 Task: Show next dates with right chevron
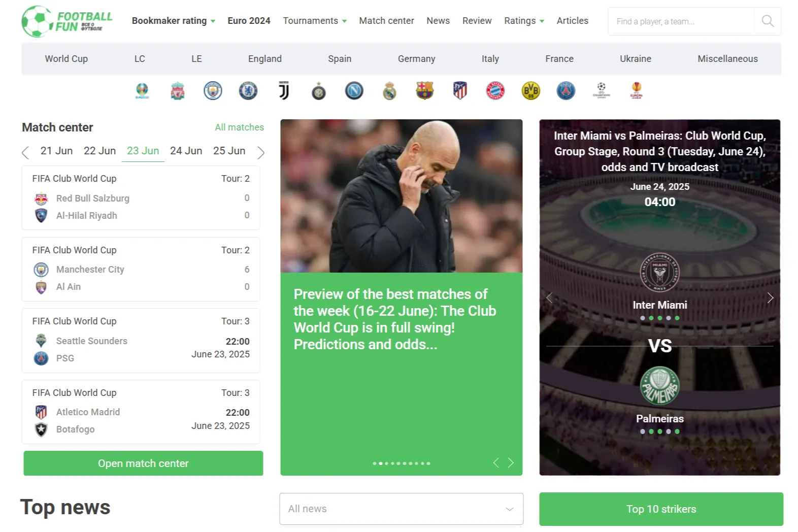pos(260,152)
